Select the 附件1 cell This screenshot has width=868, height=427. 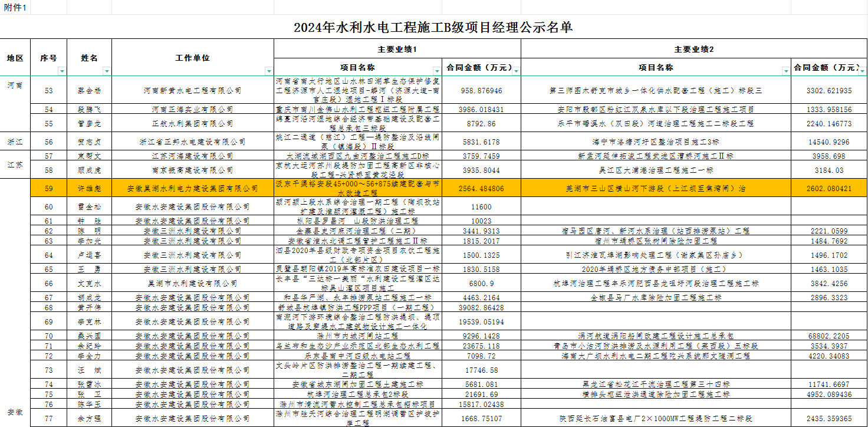click(x=15, y=7)
